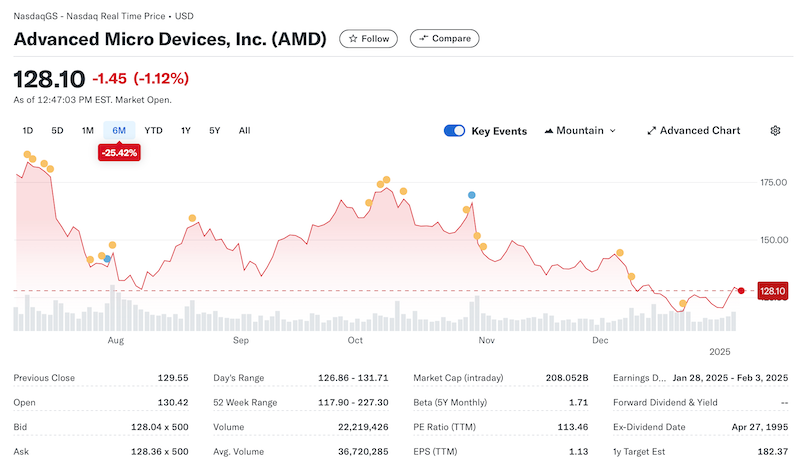Screen dimensions: 800x467
Task: Click the EPS (TTM) value 1.13
Action: pos(579,451)
